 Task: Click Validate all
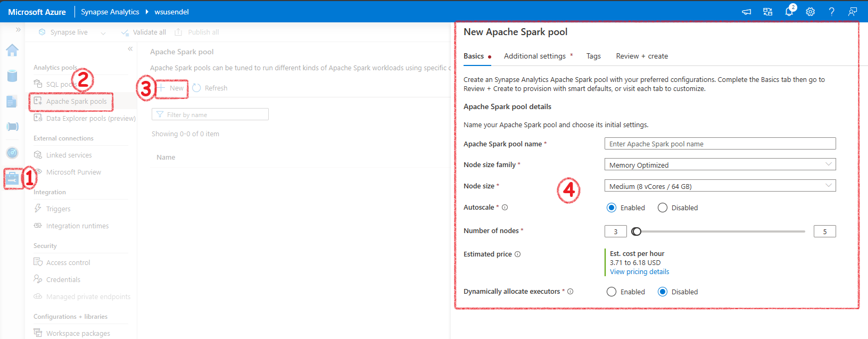pos(144,32)
